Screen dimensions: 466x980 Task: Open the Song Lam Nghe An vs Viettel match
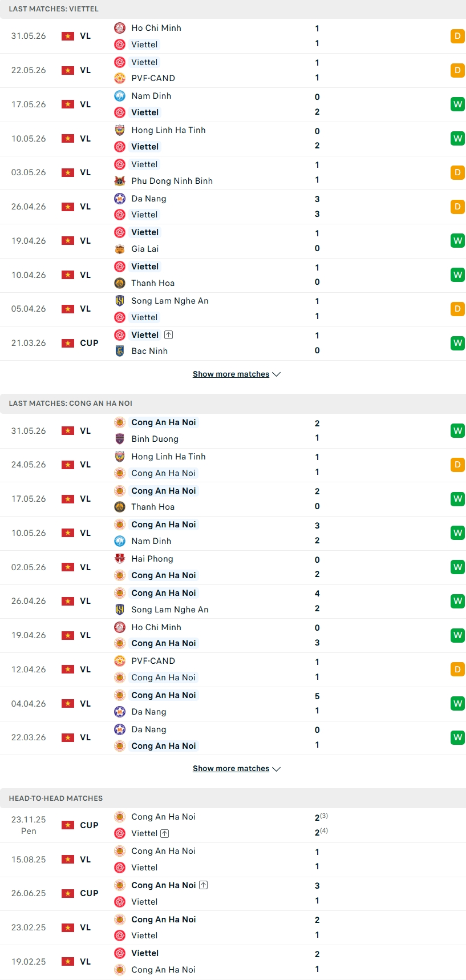click(233, 309)
